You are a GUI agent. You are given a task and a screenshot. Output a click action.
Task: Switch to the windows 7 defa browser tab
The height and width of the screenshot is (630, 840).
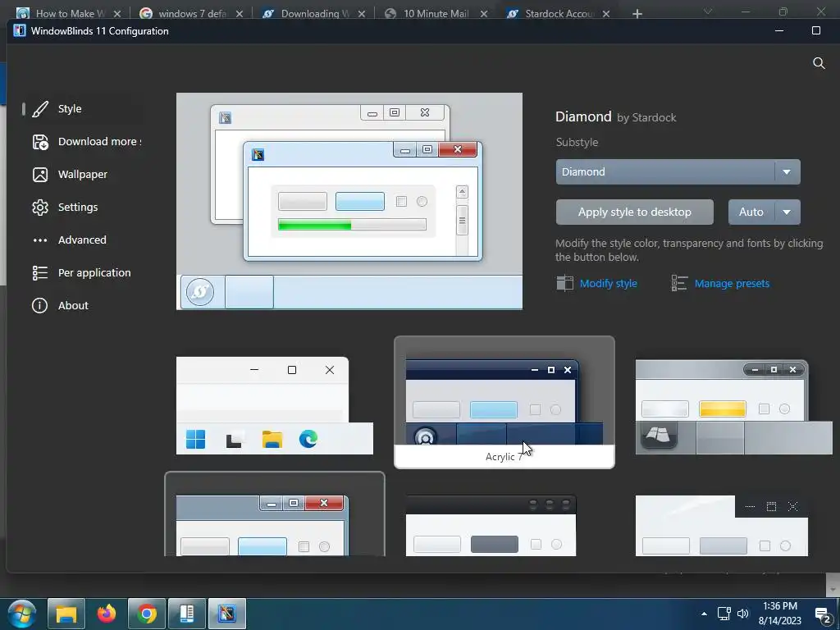click(190, 13)
